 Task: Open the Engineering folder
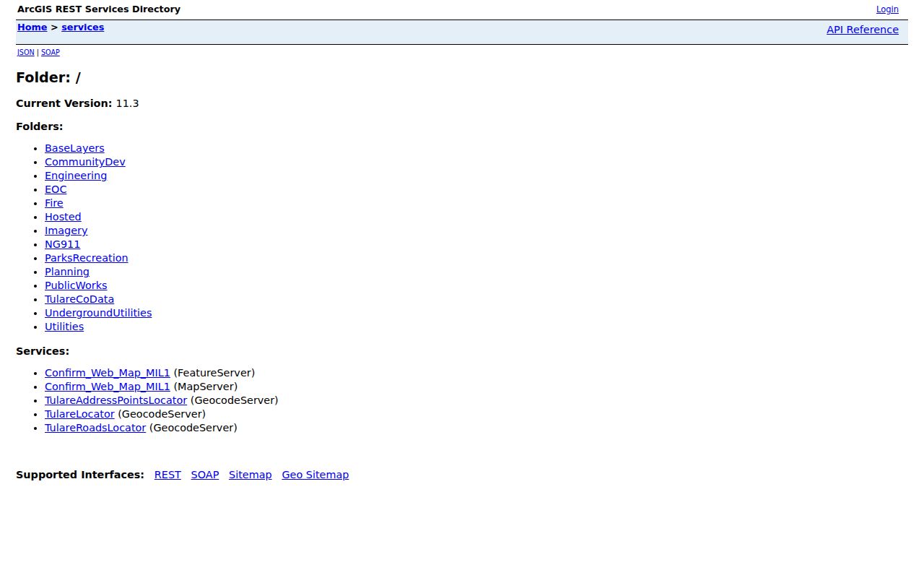tap(76, 176)
